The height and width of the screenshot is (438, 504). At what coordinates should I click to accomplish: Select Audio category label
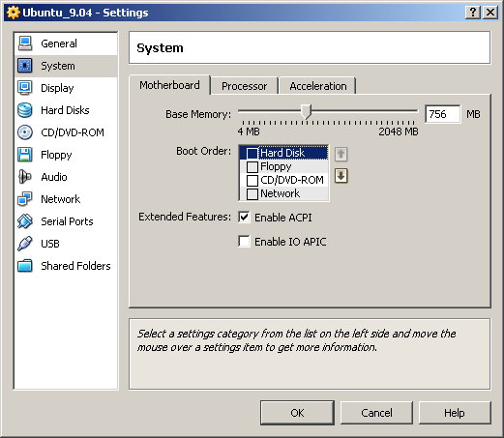[x=54, y=177]
